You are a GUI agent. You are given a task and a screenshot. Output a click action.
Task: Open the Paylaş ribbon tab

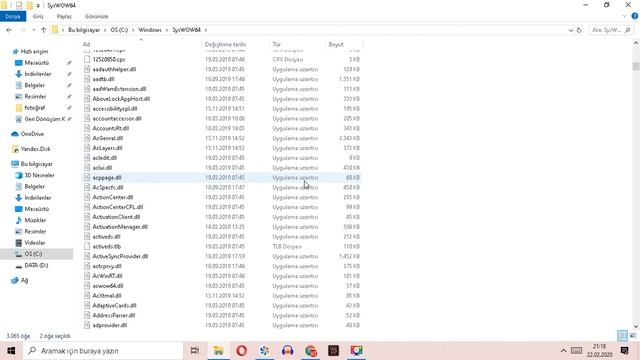click(64, 16)
